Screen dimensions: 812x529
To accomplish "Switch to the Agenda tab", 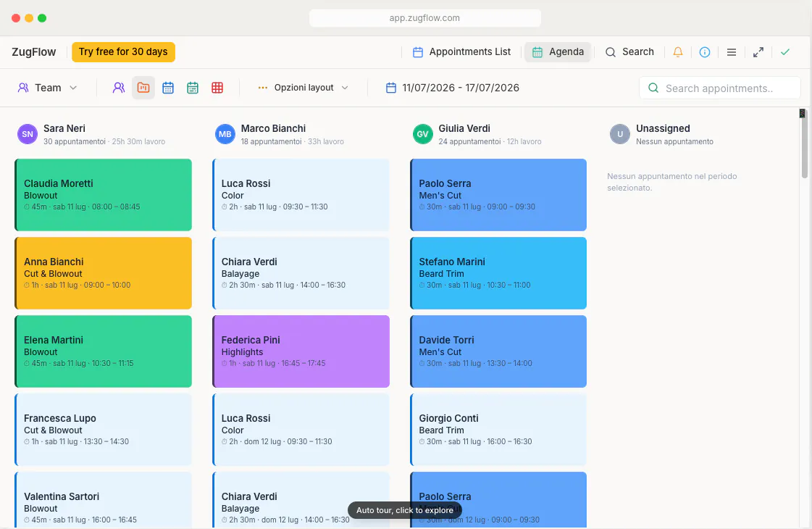I will pyautogui.click(x=558, y=51).
